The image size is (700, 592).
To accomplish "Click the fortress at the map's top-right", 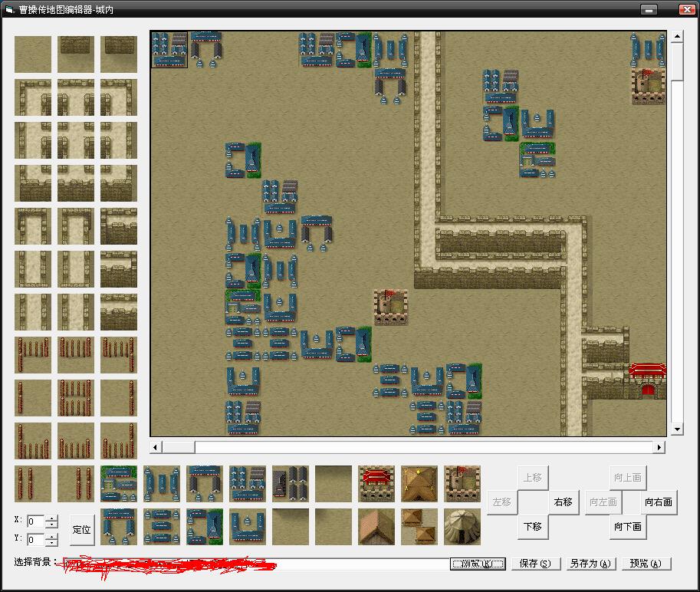I will pos(648,87).
